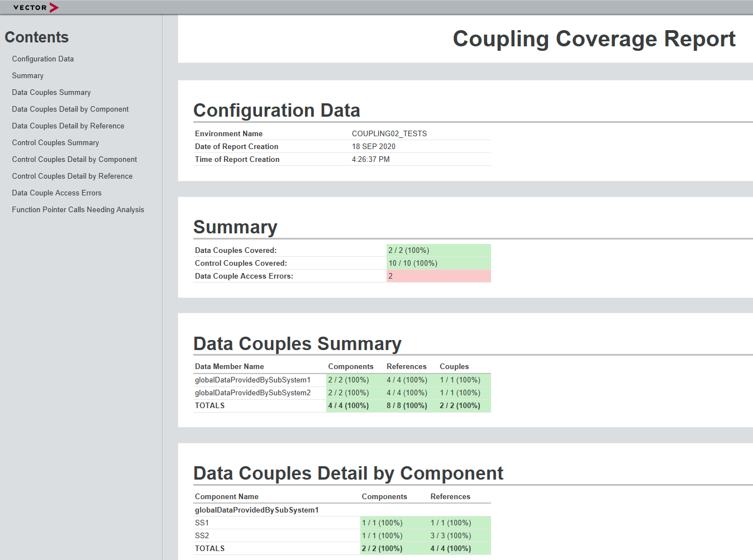Jump to Data Couples Summary link
The height and width of the screenshot is (560, 753).
coord(51,92)
